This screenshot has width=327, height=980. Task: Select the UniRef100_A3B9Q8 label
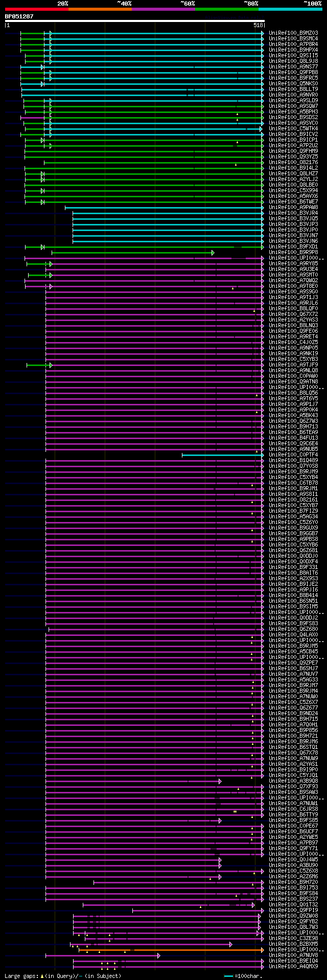(293, 781)
